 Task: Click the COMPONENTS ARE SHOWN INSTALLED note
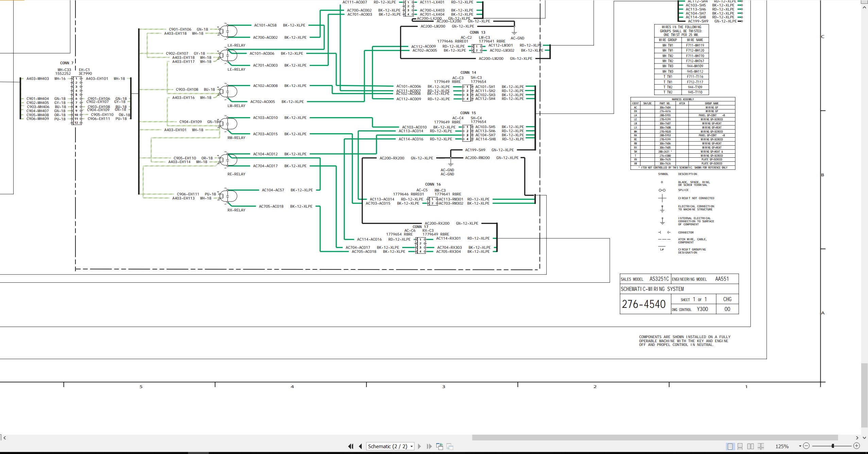684,341
